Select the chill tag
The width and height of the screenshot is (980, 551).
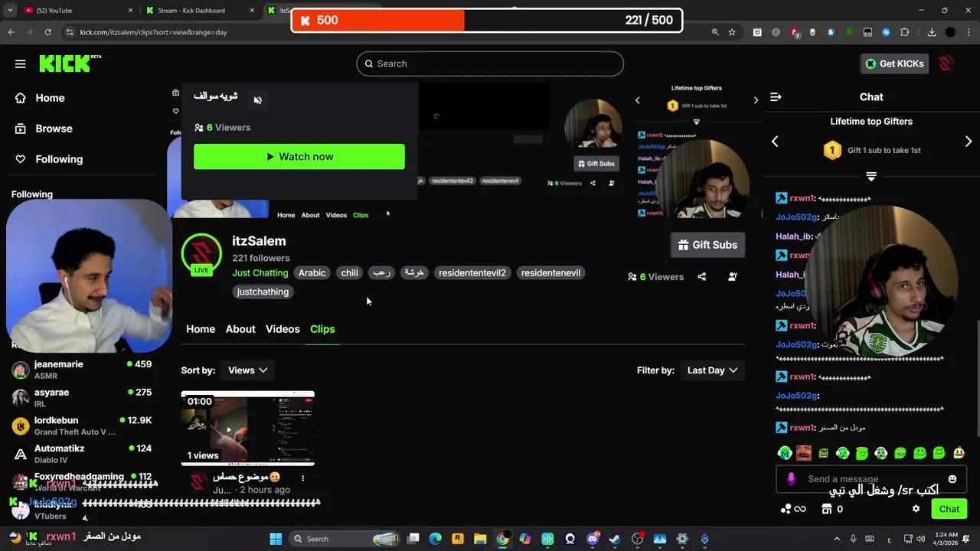click(x=349, y=273)
